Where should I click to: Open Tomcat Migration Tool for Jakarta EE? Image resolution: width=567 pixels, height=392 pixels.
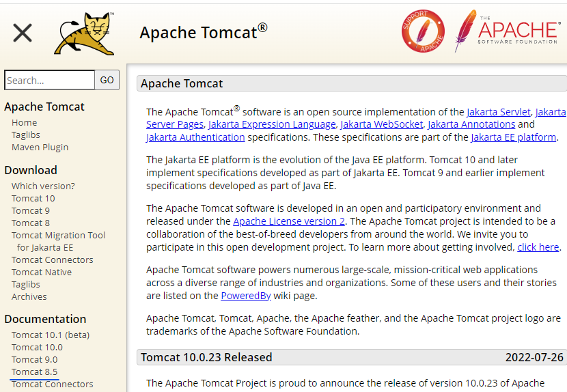(58, 241)
